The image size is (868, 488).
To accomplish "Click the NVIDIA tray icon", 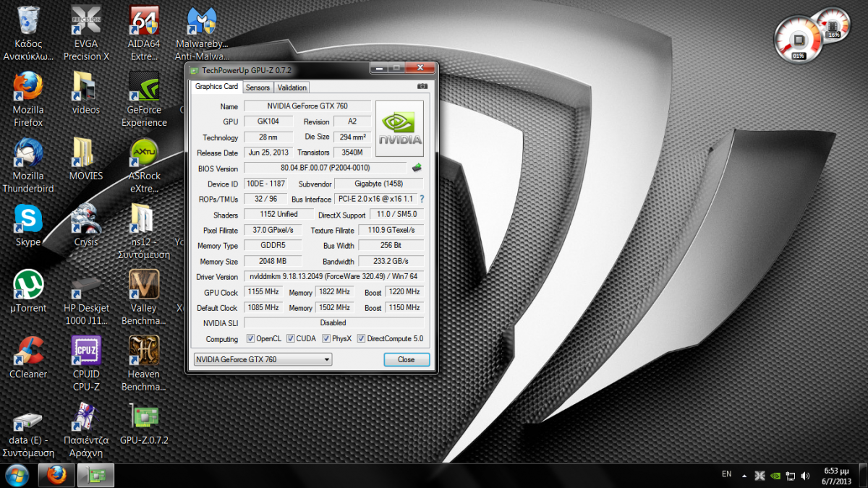I will (x=775, y=476).
